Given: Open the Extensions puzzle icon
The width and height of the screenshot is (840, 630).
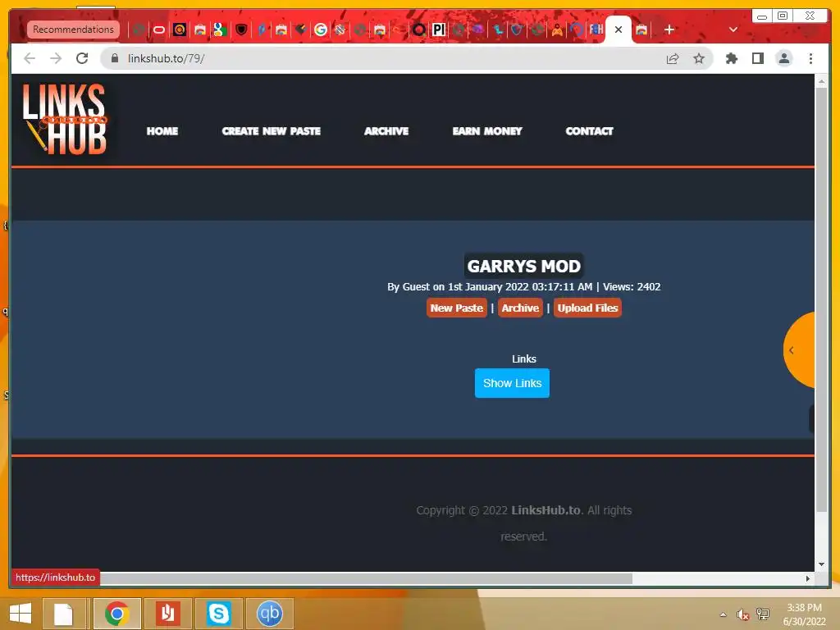Looking at the screenshot, I should [731, 58].
